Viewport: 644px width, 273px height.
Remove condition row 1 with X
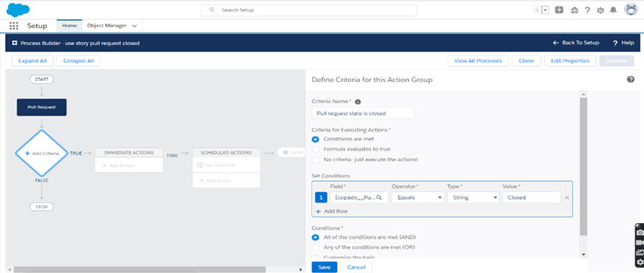[x=567, y=197]
